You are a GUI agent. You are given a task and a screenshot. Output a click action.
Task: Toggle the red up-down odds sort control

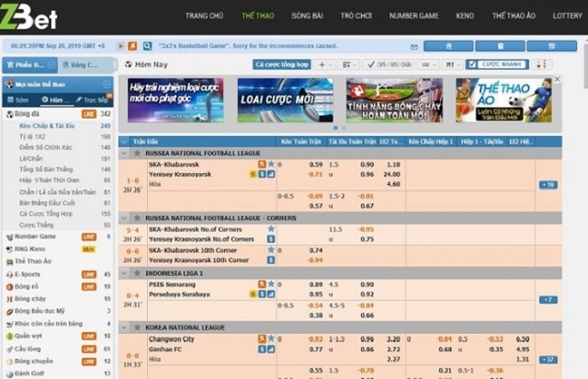point(541,64)
